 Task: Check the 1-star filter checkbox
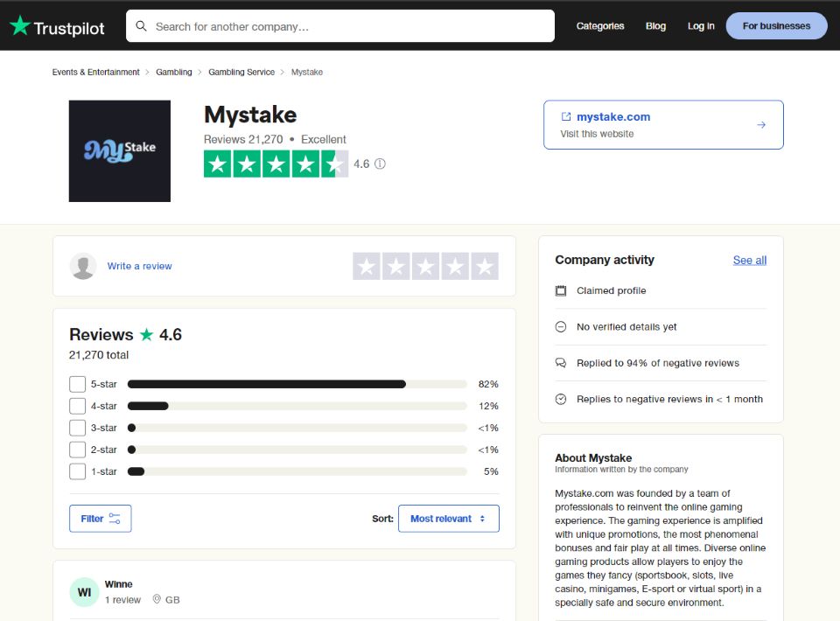(77, 471)
